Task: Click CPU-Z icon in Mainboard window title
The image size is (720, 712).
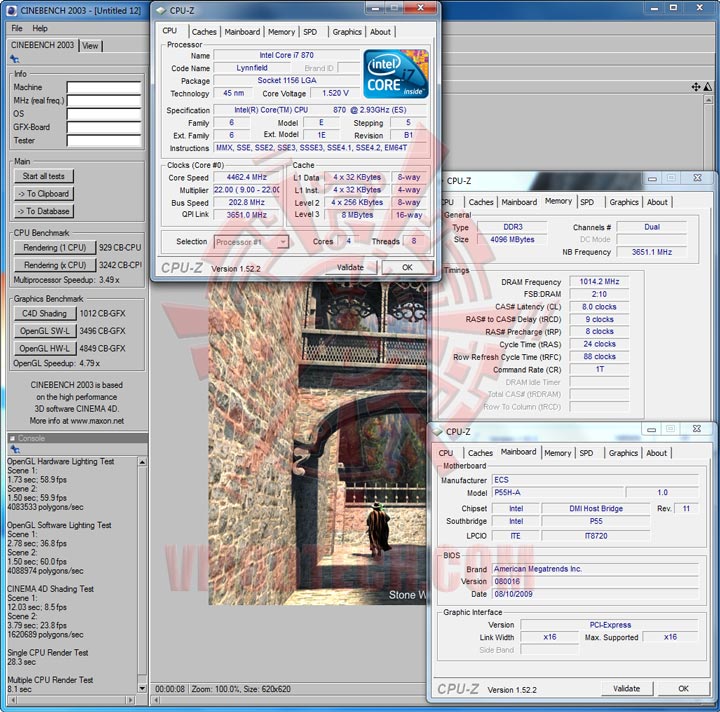Action: tap(438, 432)
